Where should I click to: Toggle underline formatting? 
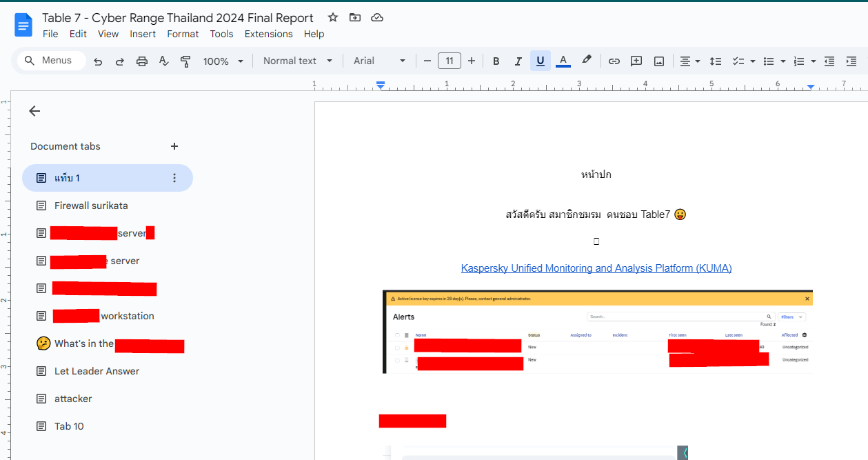[540, 61]
